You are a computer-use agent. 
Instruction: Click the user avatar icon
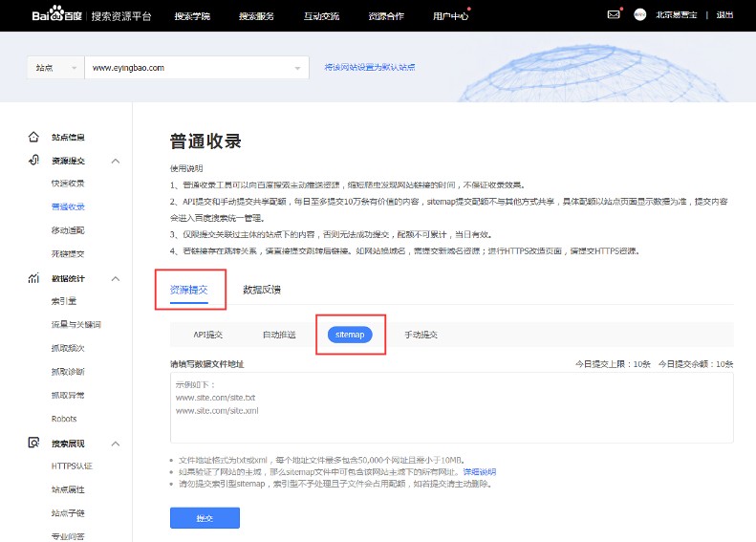pos(640,15)
